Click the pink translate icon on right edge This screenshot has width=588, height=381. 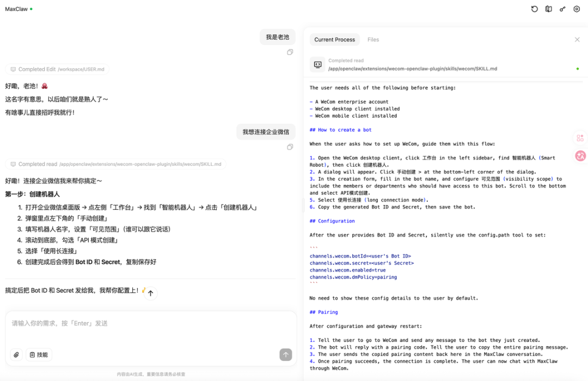580,155
